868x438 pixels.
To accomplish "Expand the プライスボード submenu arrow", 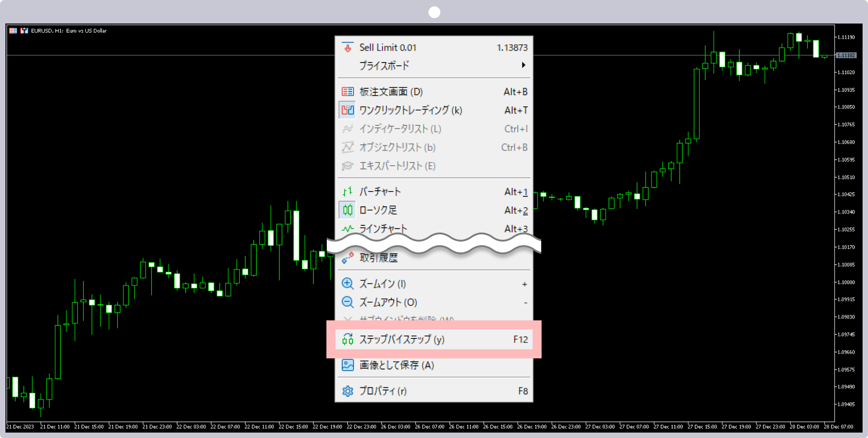I will (524, 65).
